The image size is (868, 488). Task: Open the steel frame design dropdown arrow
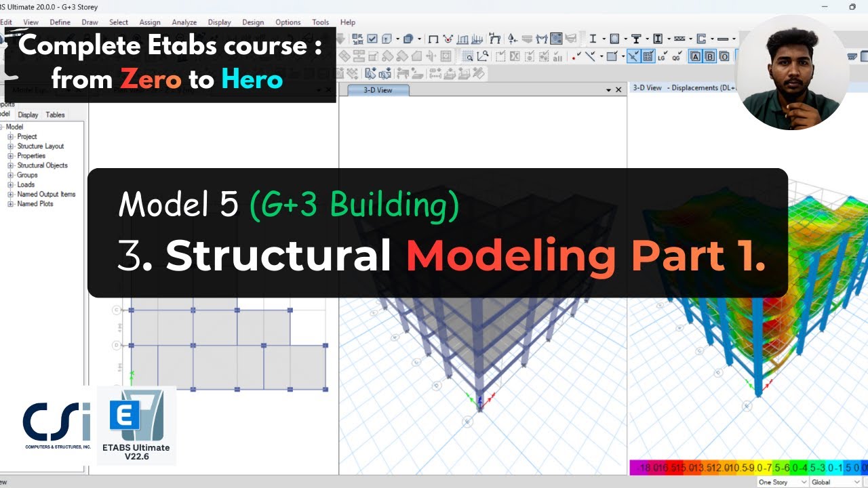tap(604, 39)
